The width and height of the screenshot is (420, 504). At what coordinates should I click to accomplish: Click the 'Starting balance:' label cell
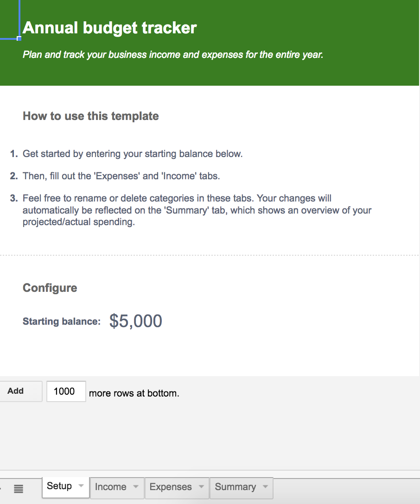point(62,321)
